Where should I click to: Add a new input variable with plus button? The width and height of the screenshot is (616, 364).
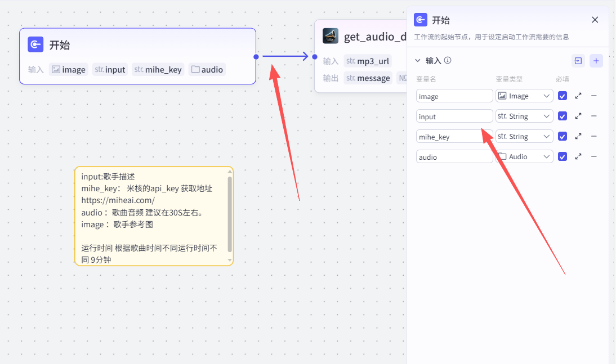coord(596,61)
